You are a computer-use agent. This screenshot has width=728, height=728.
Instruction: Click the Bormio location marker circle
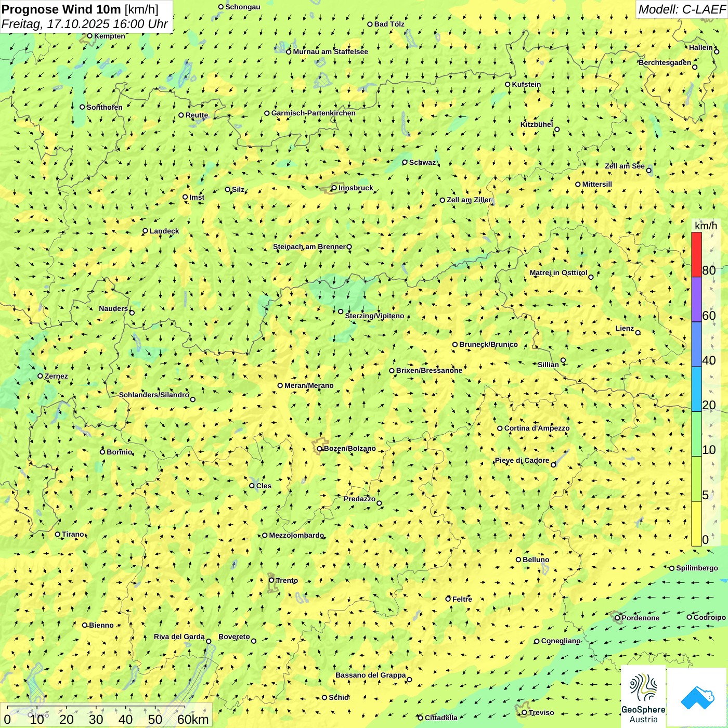pos(102,452)
